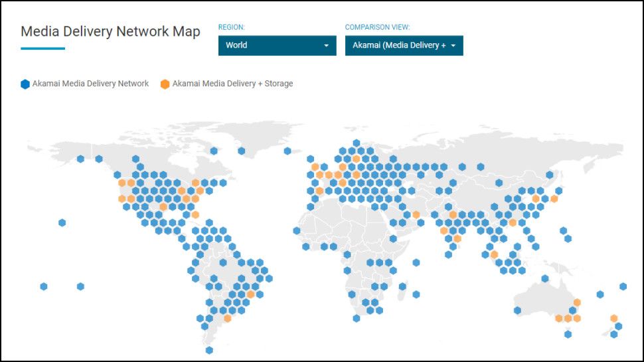
Task: Click the REGION: label
Action: pos(231,27)
